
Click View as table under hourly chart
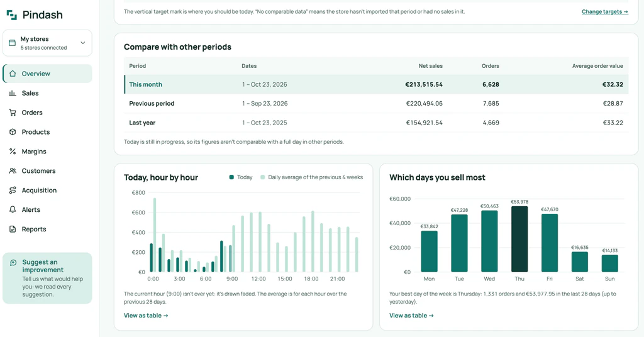tap(146, 315)
